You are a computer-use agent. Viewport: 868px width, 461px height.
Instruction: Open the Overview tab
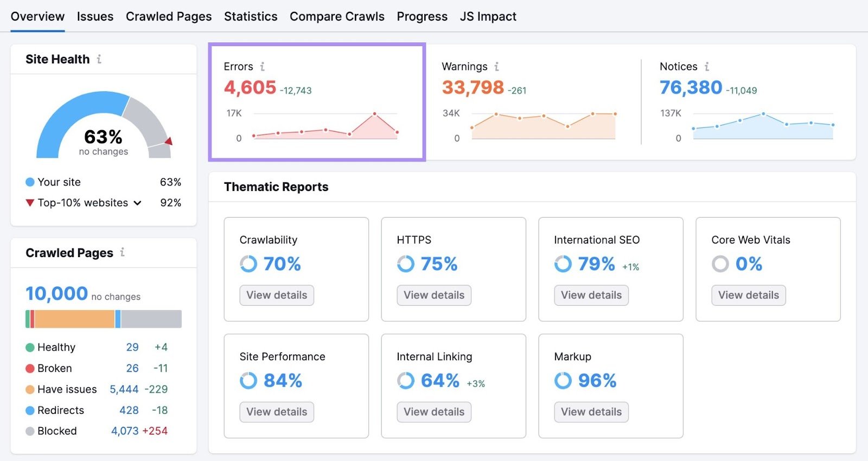37,16
